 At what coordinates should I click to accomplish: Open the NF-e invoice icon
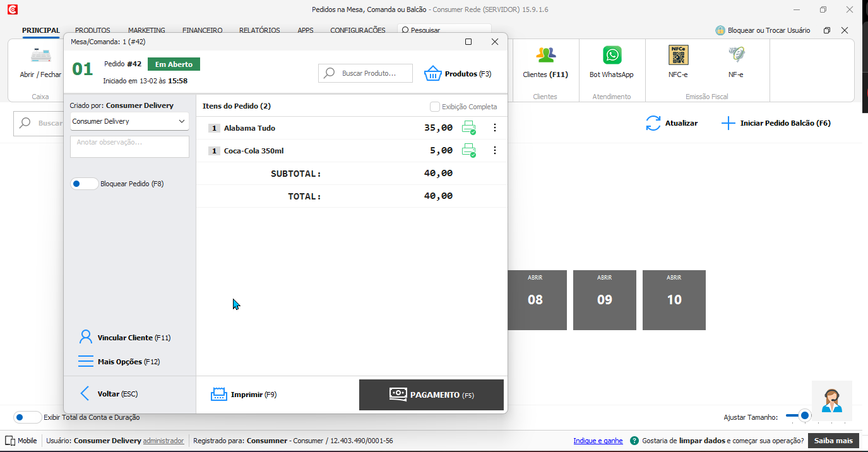(736, 56)
